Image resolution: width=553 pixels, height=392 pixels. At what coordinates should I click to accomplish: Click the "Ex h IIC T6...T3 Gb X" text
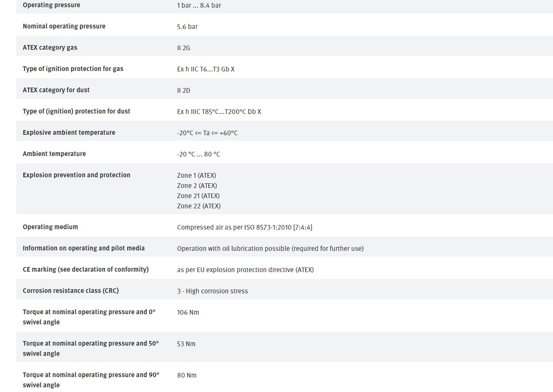[x=206, y=69]
